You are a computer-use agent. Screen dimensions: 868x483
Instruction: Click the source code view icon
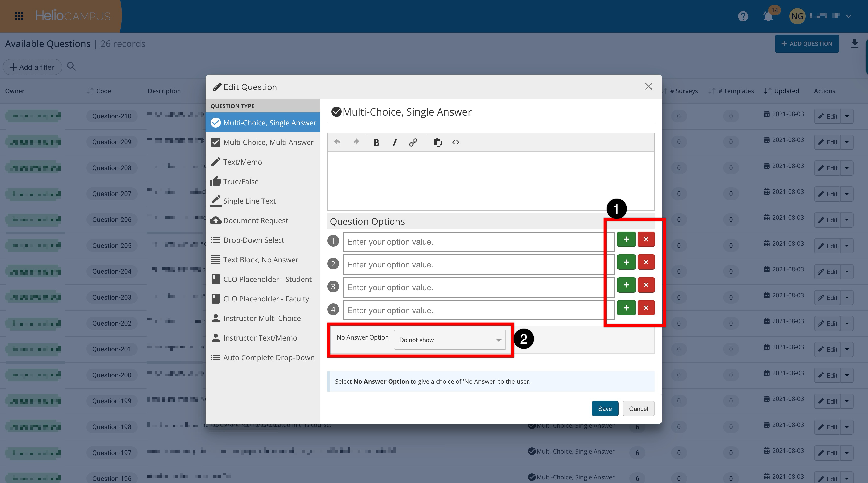tap(456, 142)
